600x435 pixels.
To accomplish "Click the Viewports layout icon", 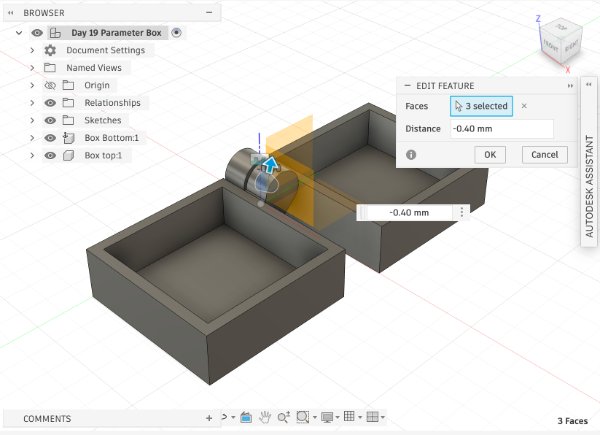I will click(372, 416).
